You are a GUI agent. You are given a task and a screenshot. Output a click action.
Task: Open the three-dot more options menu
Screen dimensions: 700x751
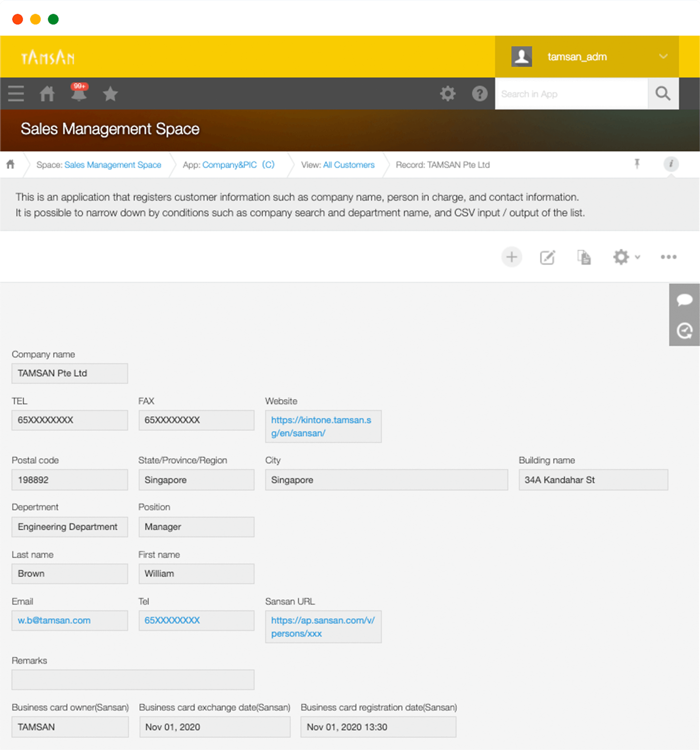(x=668, y=257)
